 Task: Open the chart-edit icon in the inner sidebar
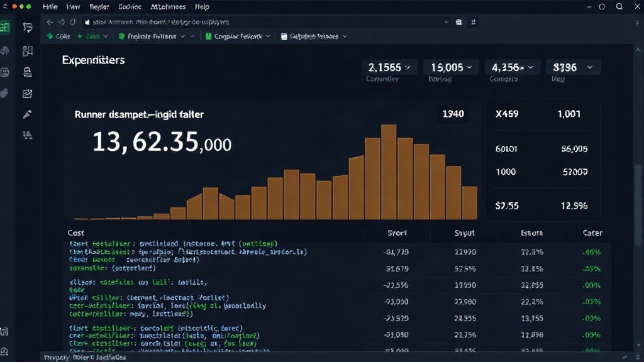tap(28, 94)
